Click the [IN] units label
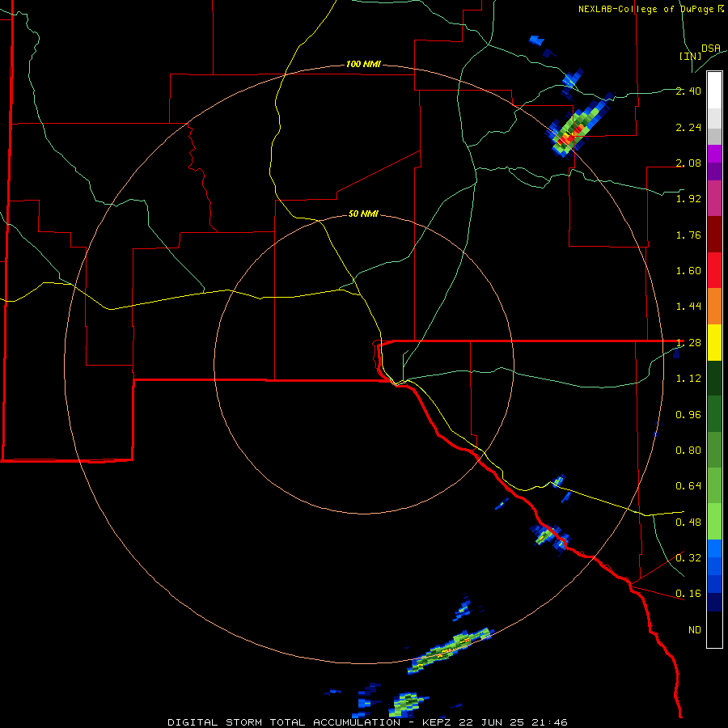Image resolution: width=728 pixels, height=728 pixels. [691, 56]
